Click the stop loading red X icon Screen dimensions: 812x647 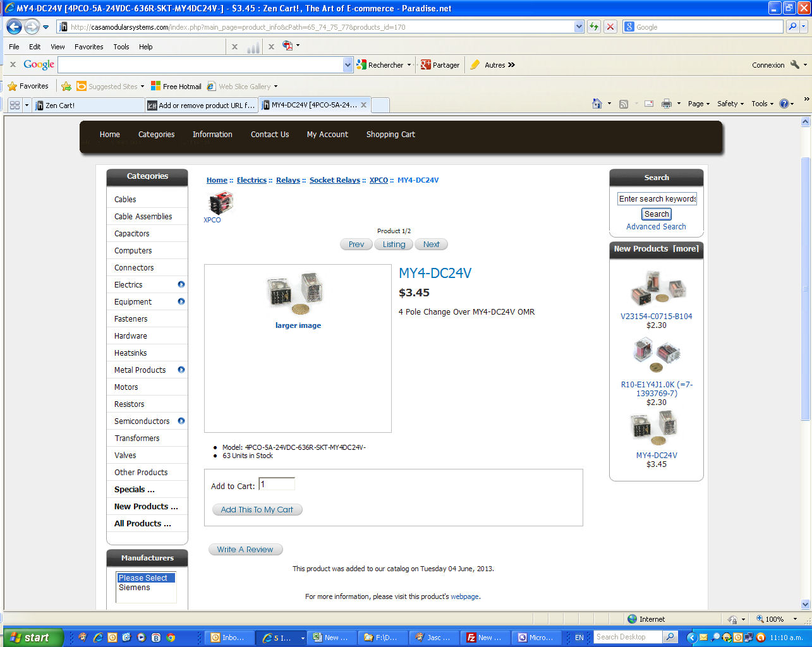(610, 27)
